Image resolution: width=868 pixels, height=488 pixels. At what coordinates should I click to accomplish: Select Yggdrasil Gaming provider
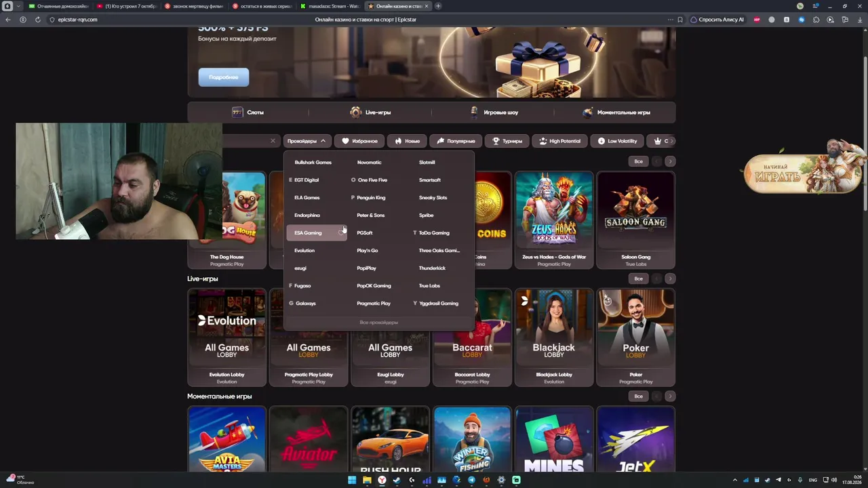tap(439, 304)
